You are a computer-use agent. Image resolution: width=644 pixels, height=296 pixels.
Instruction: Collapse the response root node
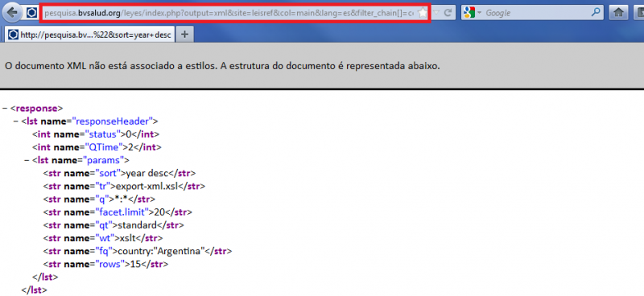coord(5,109)
